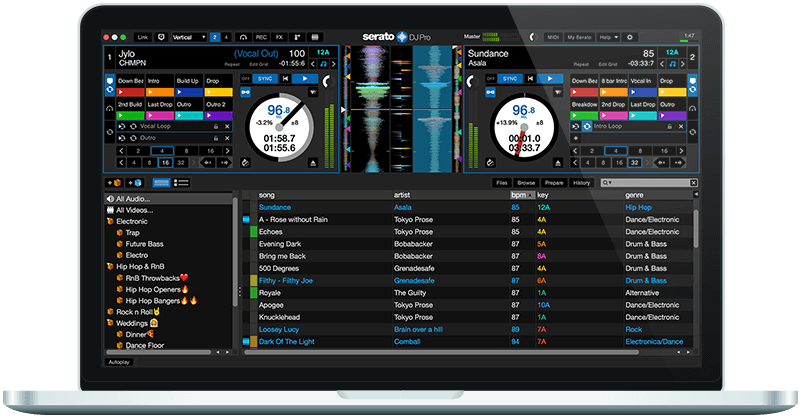
Task: Toggle deck 1 tempo range link icon
Action: [245, 92]
